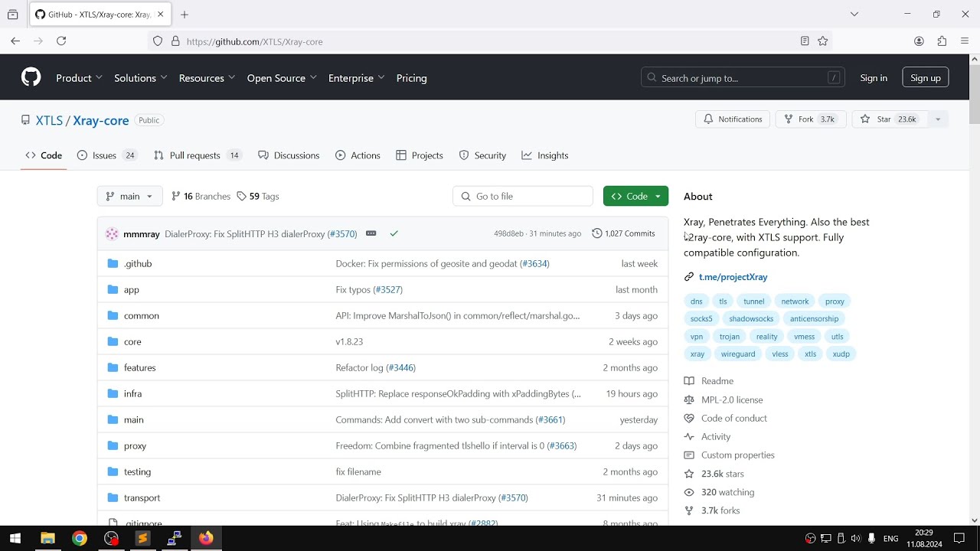This screenshot has height=551, width=980.
Task: Open a new browser tab
Action: (x=185, y=15)
